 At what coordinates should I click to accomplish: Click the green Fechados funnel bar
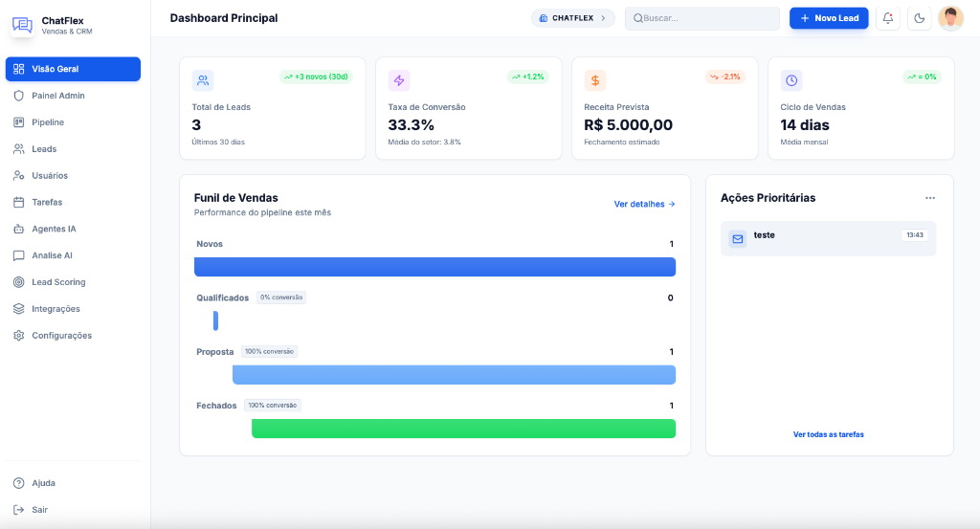pos(464,429)
